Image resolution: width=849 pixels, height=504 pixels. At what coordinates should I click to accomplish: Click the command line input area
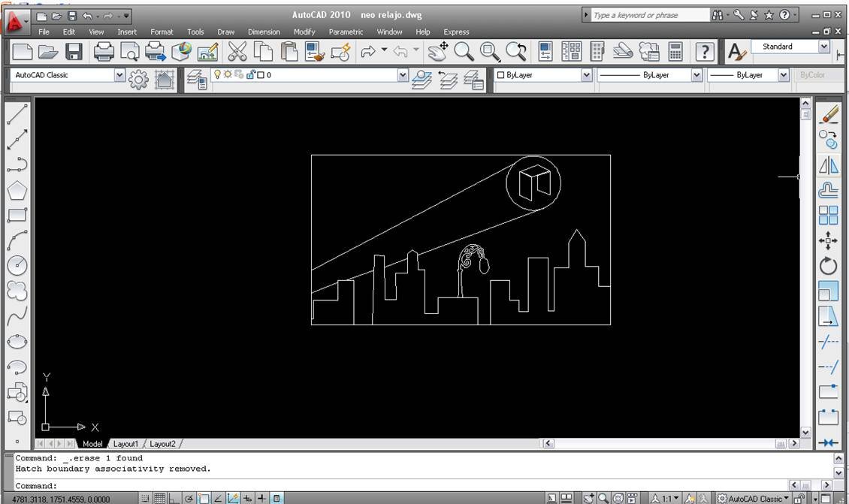coord(400,485)
